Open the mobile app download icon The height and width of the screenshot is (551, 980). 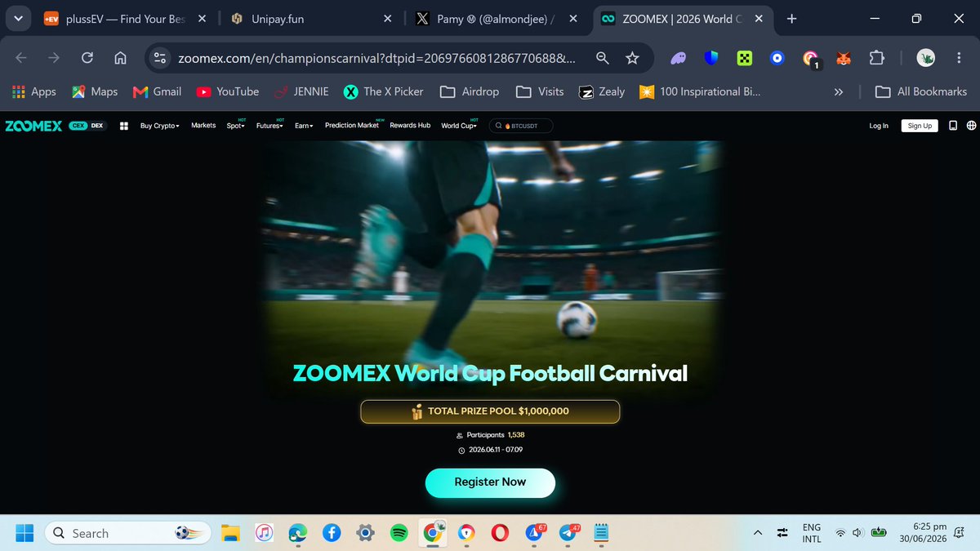[953, 126]
